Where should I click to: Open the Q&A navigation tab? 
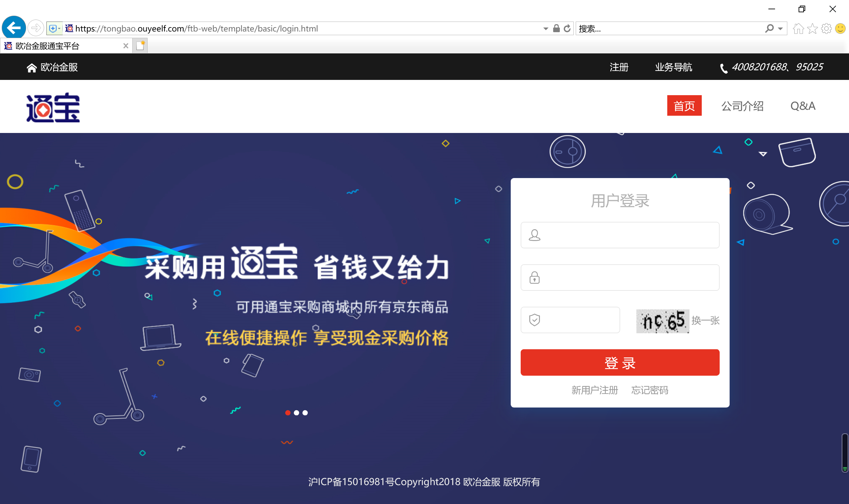pos(803,106)
